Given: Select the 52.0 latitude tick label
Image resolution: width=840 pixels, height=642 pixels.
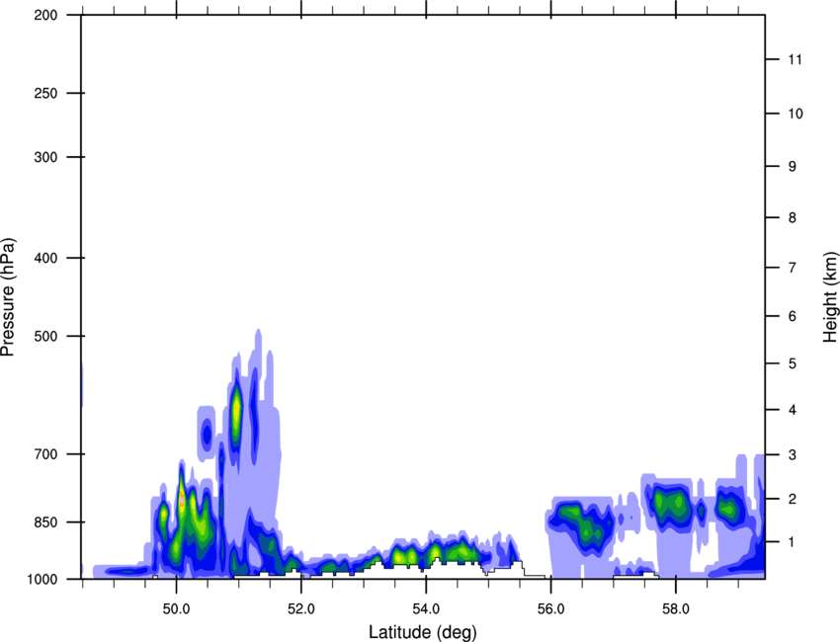Looking at the screenshot, I should coord(300,606).
